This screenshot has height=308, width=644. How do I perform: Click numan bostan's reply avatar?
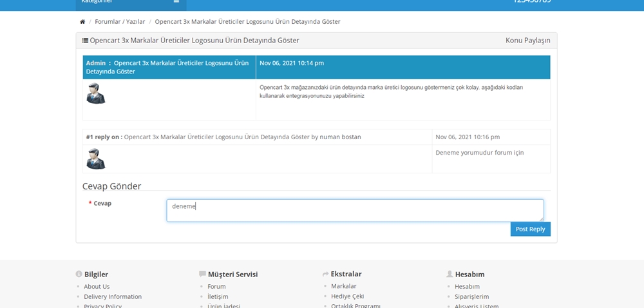pos(96,159)
